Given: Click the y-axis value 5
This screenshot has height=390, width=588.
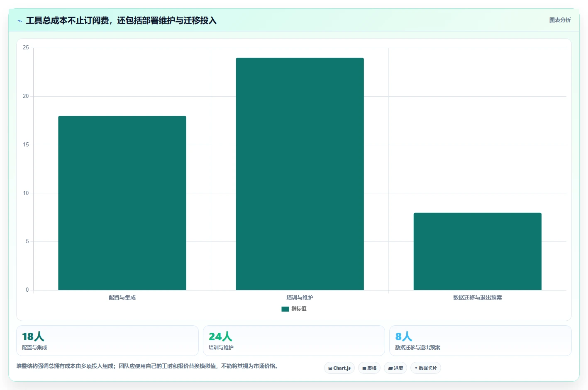Looking at the screenshot, I should click(27, 241).
